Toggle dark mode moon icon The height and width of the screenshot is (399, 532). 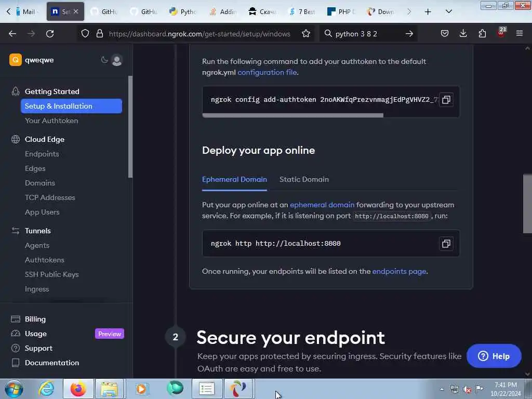(x=104, y=60)
